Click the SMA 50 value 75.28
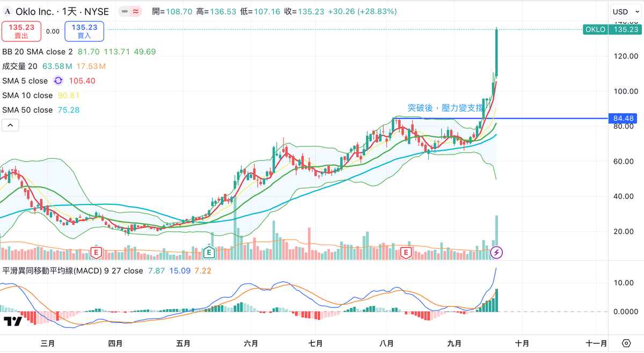 click(68, 110)
